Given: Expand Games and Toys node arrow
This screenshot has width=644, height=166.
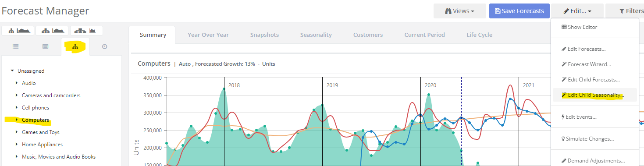Looking at the screenshot, I should (17, 132).
